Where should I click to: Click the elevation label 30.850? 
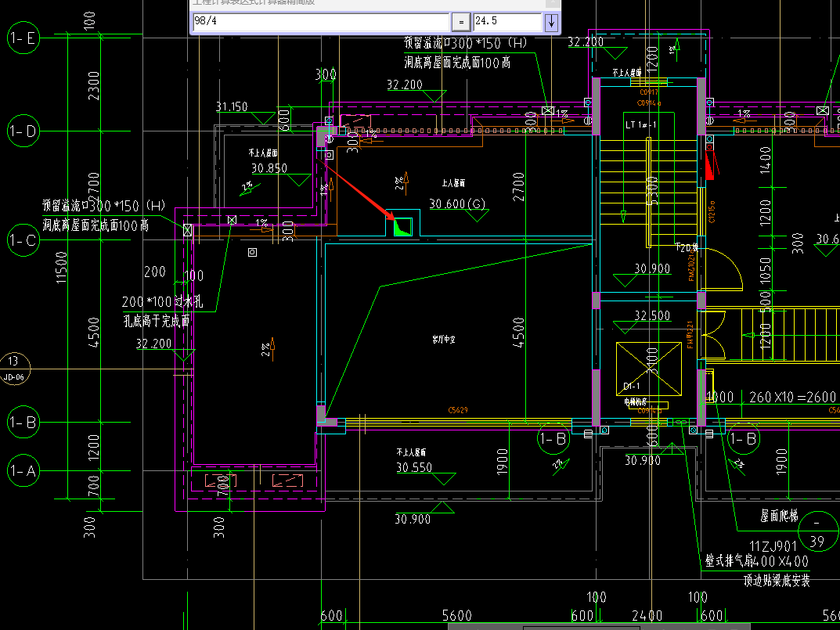pyautogui.click(x=269, y=168)
